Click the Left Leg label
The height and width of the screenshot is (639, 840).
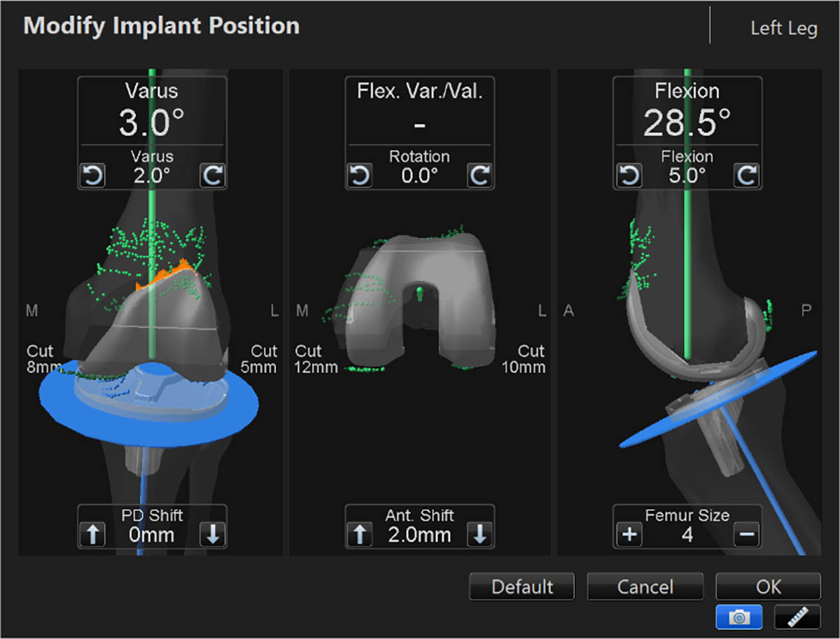pyautogui.click(x=783, y=29)
